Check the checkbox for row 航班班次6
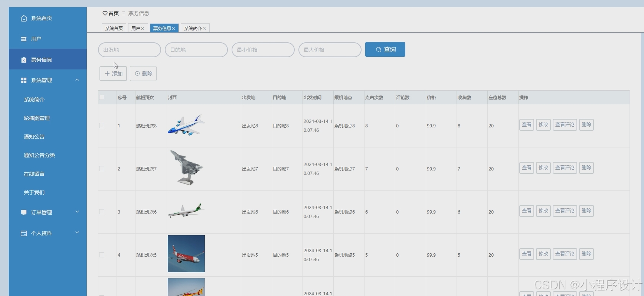Screen dimensions: 644x296 [x=102, y=212]
